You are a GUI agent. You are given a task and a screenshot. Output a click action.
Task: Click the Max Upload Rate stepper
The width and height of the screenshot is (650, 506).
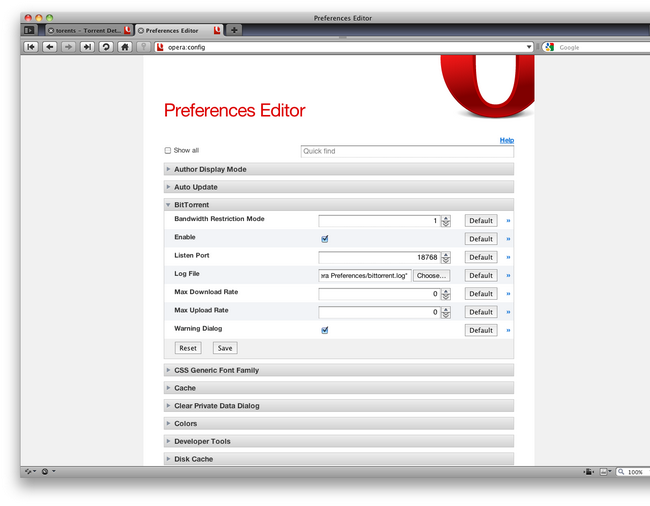pos(446,312)
